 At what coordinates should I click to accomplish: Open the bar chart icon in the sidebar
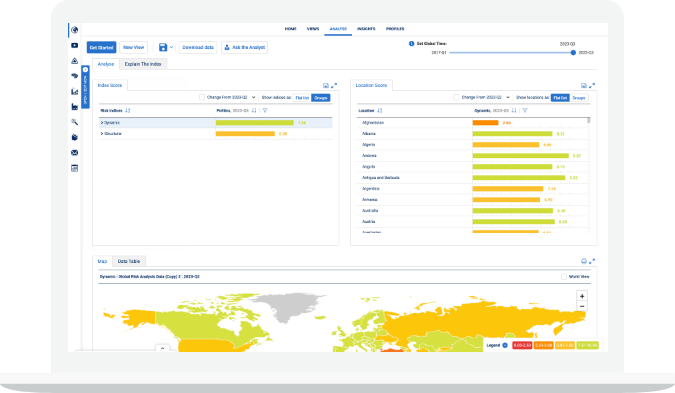[74, 91]
